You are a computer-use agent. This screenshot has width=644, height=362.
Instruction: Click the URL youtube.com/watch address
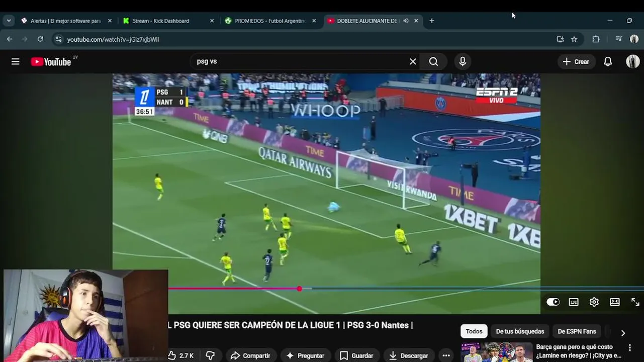click(113, 39)
